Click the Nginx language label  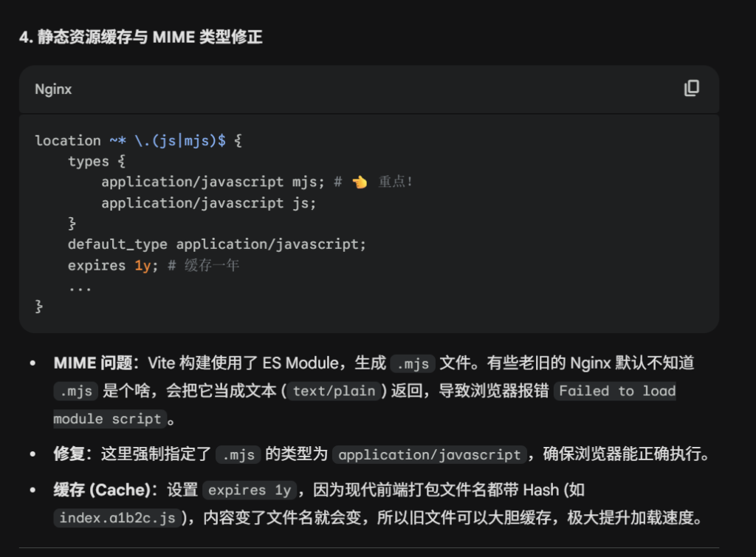pyautogui.click(x=53, y=89)
